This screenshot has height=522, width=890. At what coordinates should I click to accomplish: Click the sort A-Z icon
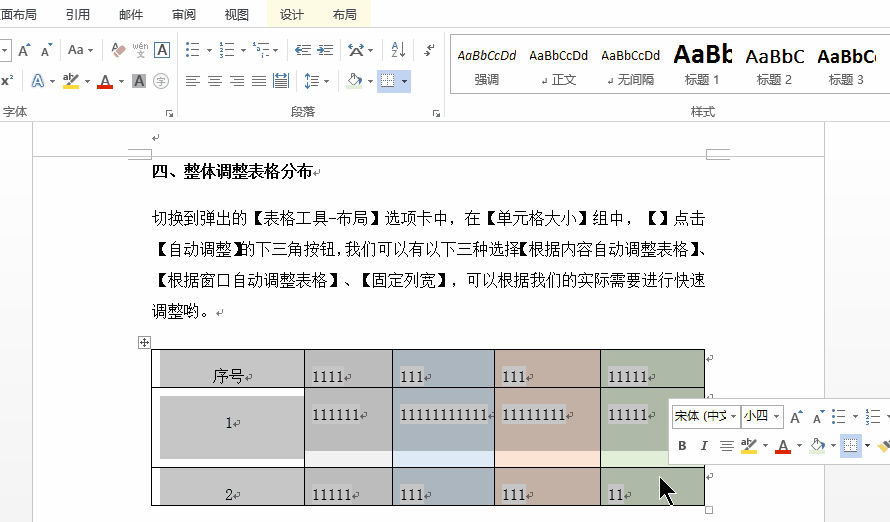pyautogui.click(x=398, y=49)
